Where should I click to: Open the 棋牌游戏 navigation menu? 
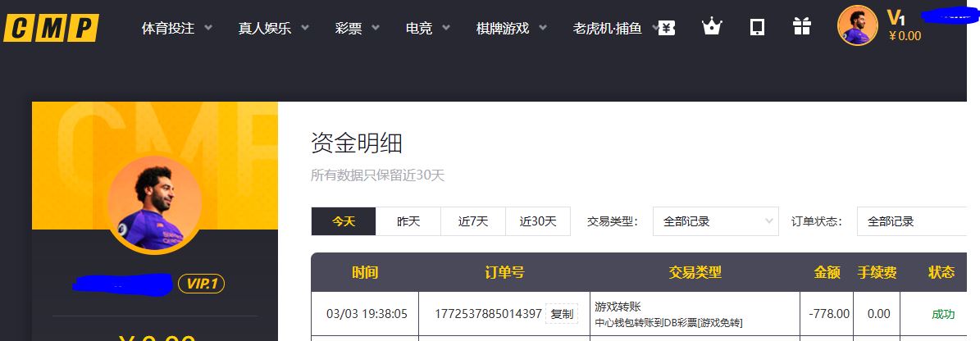512,28
